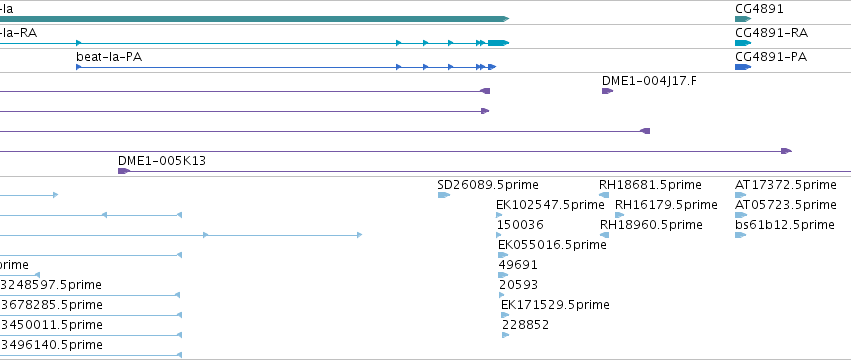Click the SD26089.5prime EST glyph
The width and height of the screenshot is (851, 360).
444,195
